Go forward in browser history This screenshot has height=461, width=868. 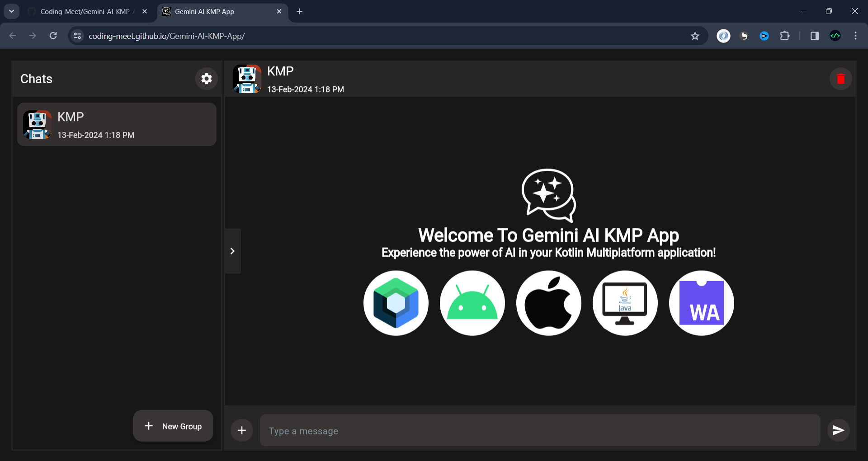click(x=33, y=36)
